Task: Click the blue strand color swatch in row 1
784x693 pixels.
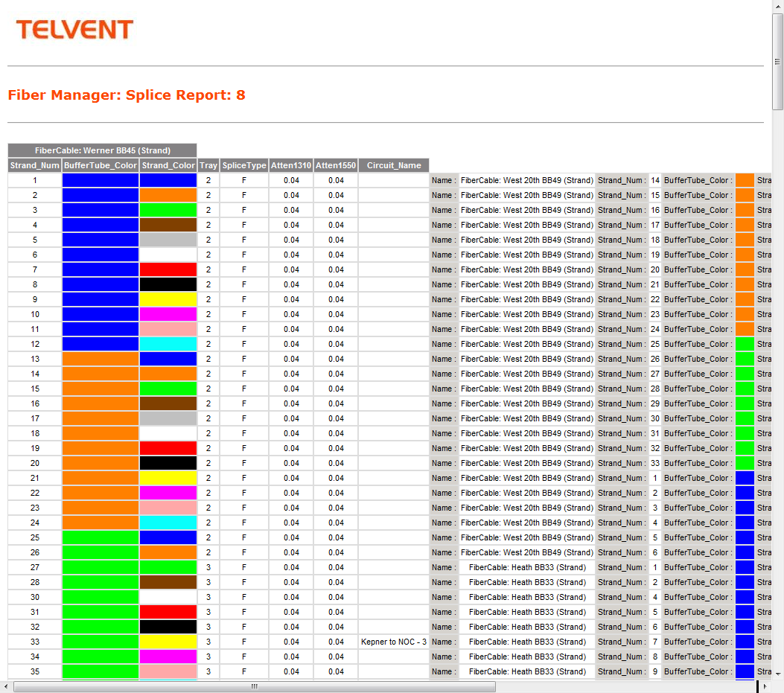Action: pos(168,180)
